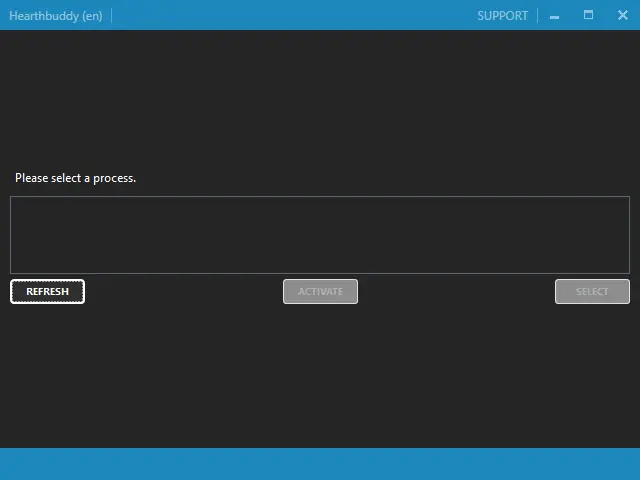Maximize the Hearthbuddy window
Screen dimensions: 640x480
[588, 15]
